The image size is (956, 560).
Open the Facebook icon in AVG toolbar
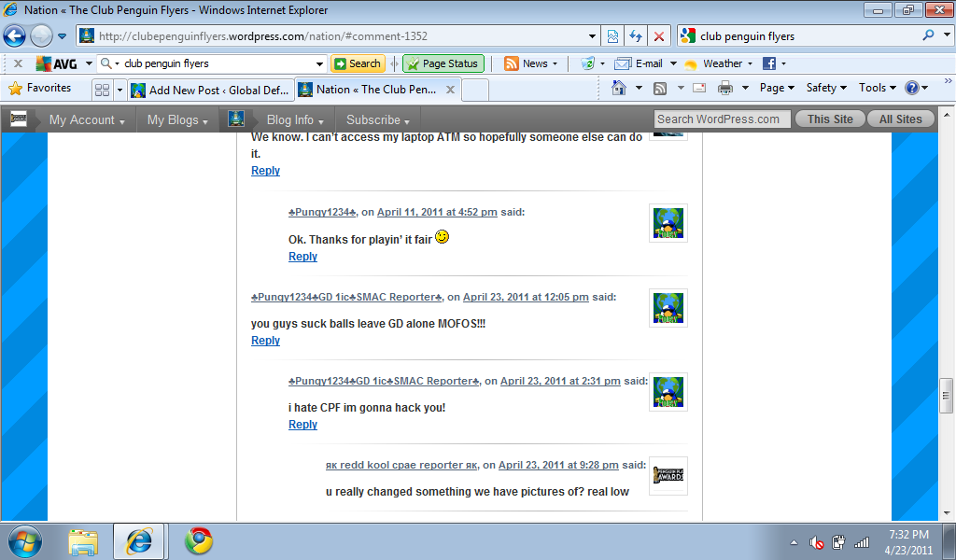pyautogui.click(x=769, y=63)
